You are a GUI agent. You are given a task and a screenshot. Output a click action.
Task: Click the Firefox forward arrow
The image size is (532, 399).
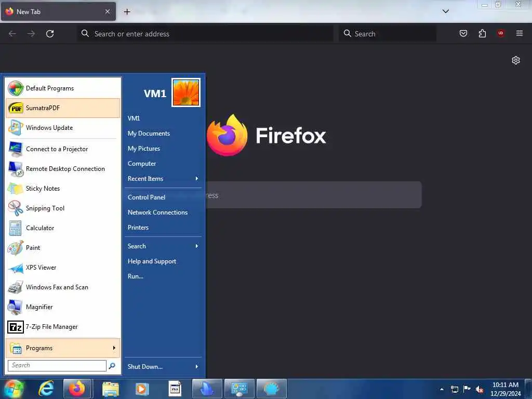31,34
